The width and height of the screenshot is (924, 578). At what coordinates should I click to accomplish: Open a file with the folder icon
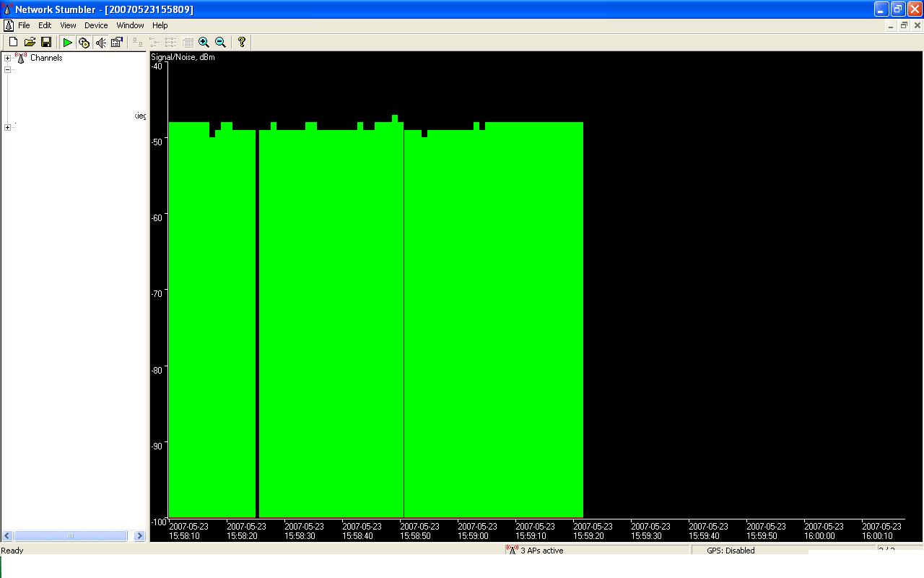click(x=30, y=43)
